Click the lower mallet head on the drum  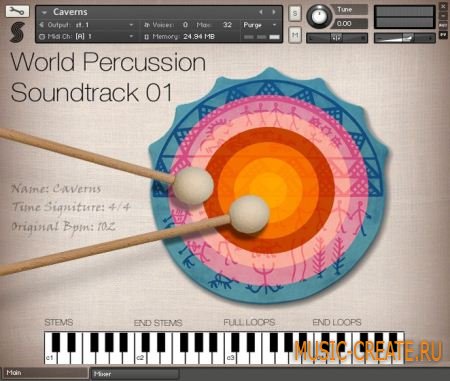(x=249, y=214)
